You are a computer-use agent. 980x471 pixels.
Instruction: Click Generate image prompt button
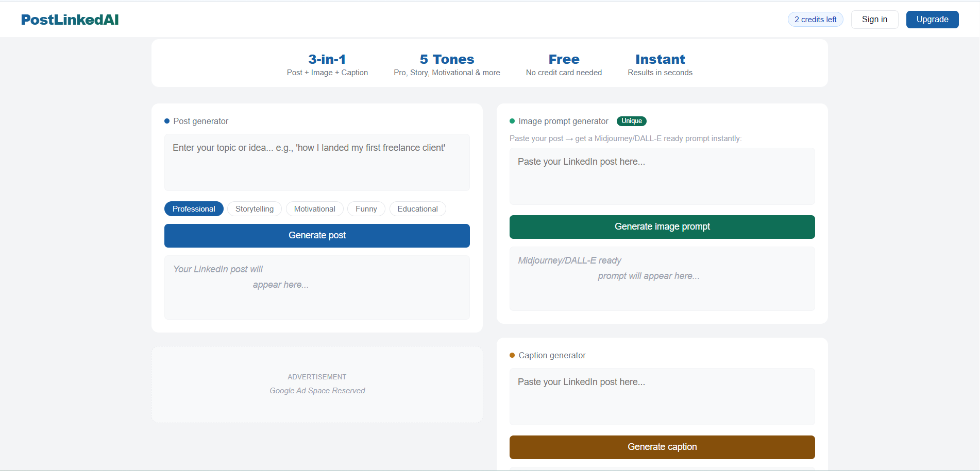point(662,227)
